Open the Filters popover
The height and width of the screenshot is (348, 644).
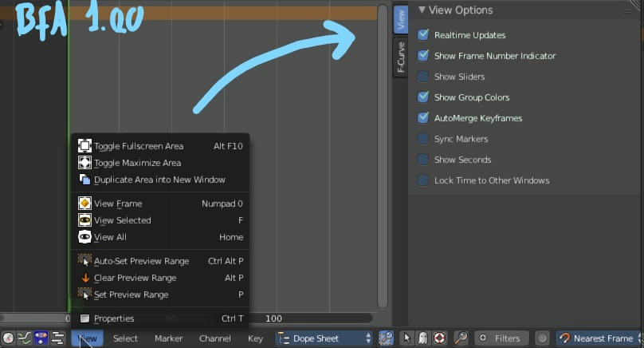pyautogui.click(x=501, y=338)
